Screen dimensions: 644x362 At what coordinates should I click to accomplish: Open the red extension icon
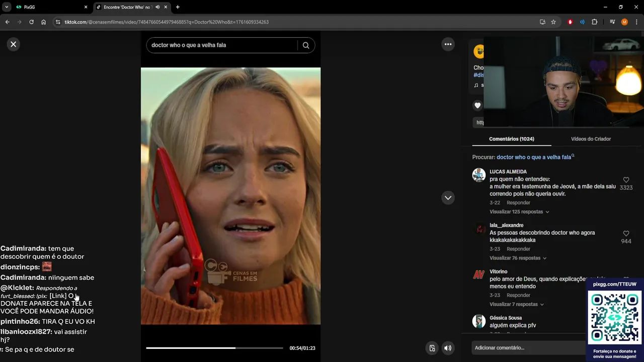pos(570,22)
